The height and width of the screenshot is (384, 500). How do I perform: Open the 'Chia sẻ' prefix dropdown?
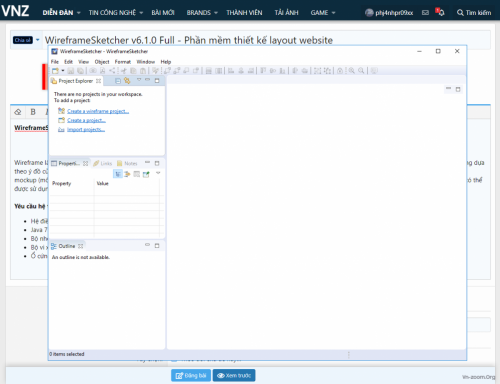[26, 40]
